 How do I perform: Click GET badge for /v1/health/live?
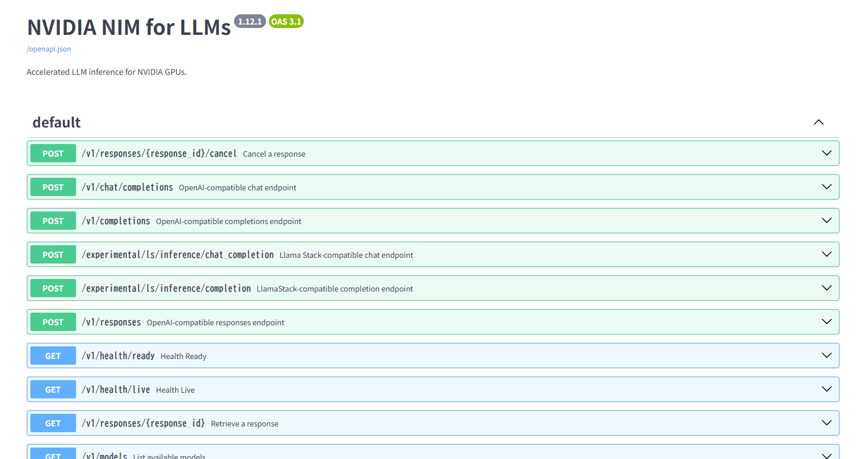pos(53,389)
